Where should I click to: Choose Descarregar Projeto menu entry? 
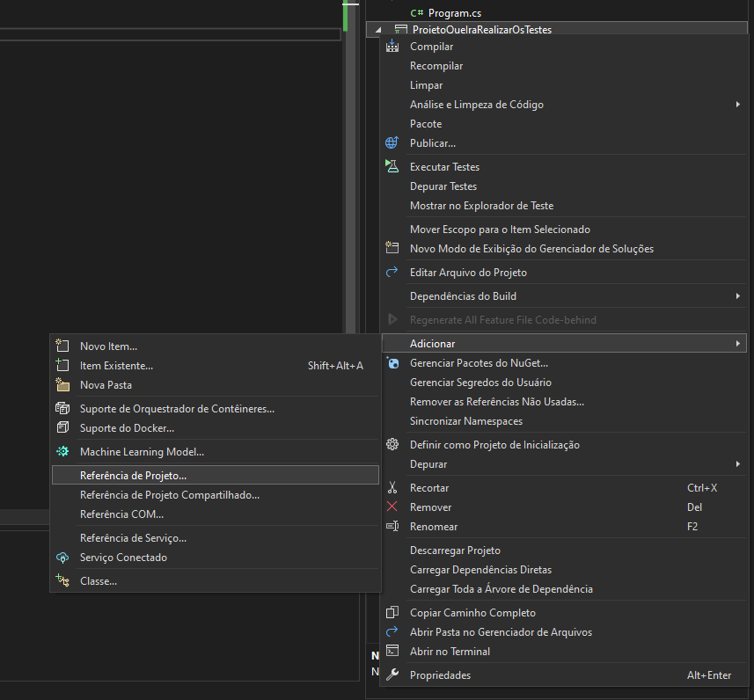coord(564,550)
